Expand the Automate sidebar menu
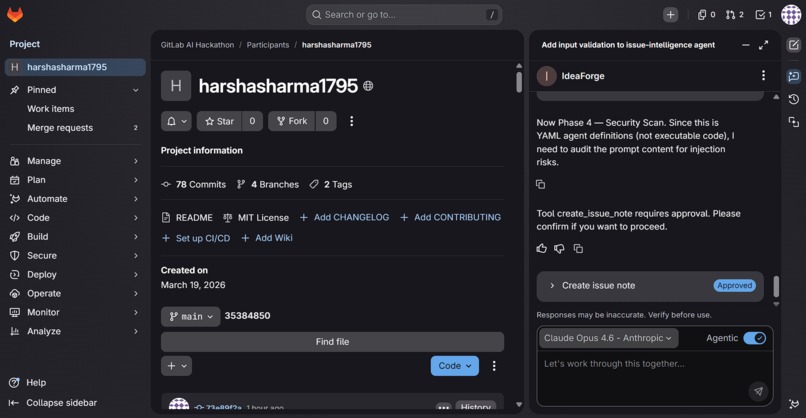 tap(75, 199)
